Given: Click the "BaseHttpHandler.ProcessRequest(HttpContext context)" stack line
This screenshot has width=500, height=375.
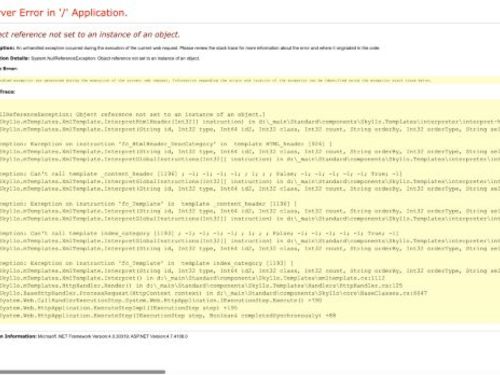Looking at the screenshot, I should [x=214, y=293].
